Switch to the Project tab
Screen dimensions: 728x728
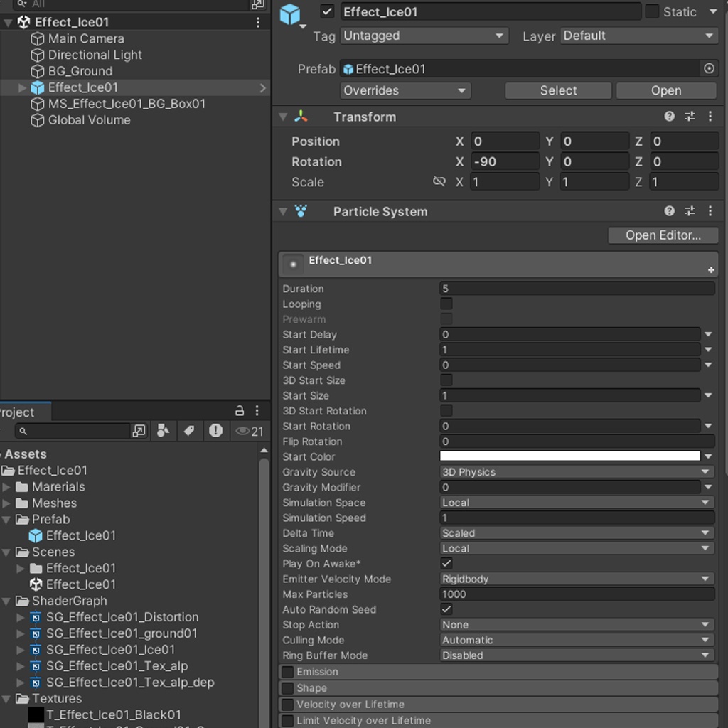tap(17, 412)
